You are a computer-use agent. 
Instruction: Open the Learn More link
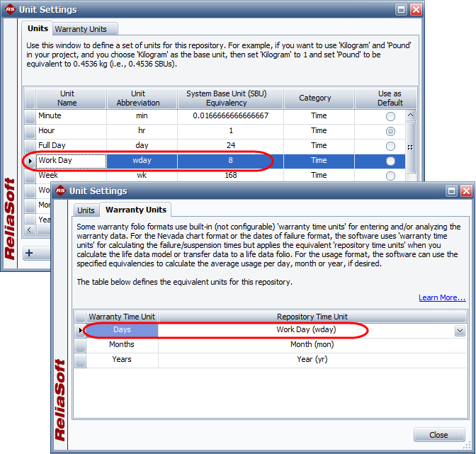tap(441, 297)
